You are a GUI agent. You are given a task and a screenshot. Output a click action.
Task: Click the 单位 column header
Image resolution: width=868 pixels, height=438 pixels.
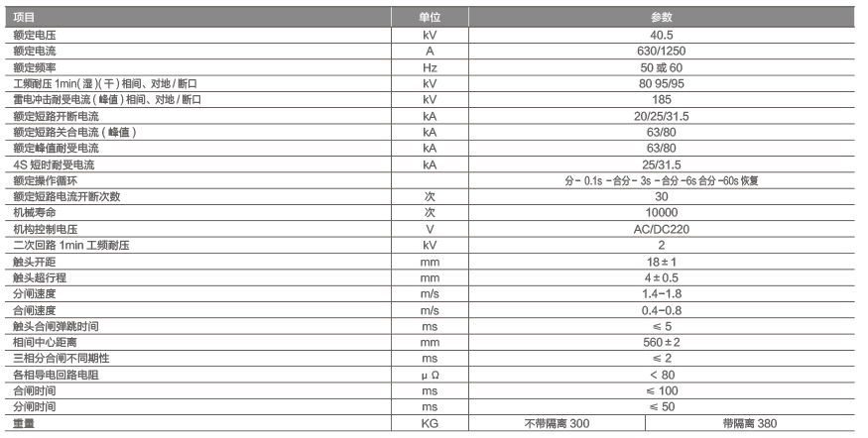coord(430,17)
